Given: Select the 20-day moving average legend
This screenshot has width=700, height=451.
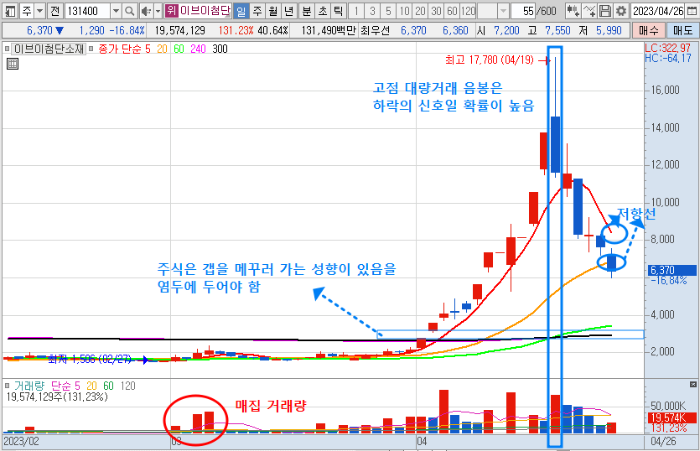Looking at the screenshot, I should 162,49.
